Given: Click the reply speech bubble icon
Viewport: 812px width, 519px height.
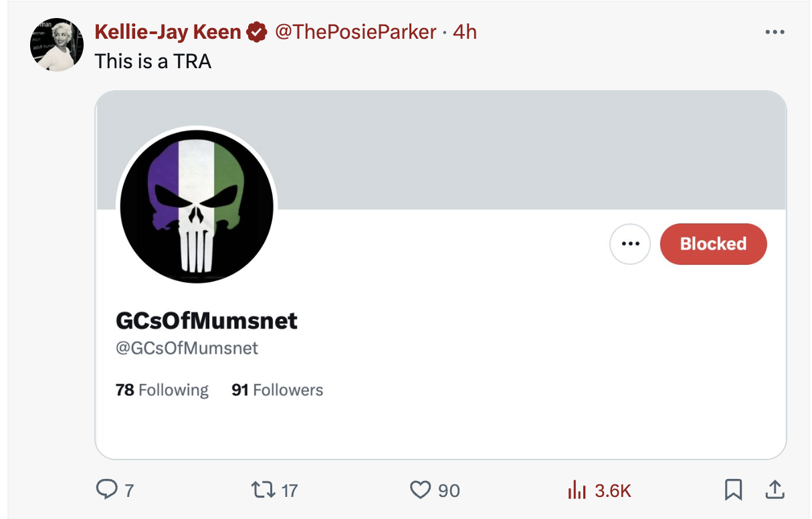Looking at the screenshot, I should pos(106,490).
